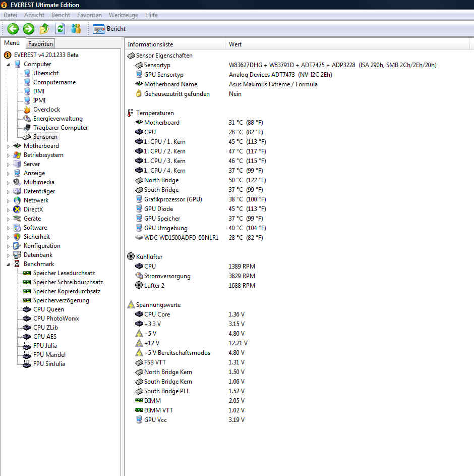
Task: Click the Software icon in tree
Action: pyautogui.click(x=17, y=228)
